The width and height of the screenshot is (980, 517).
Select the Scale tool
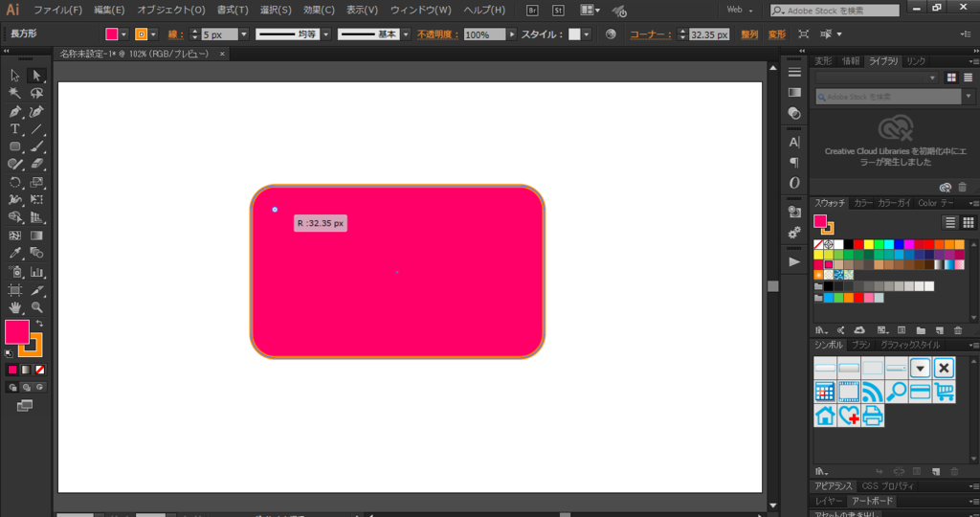[x=36, y=183]
